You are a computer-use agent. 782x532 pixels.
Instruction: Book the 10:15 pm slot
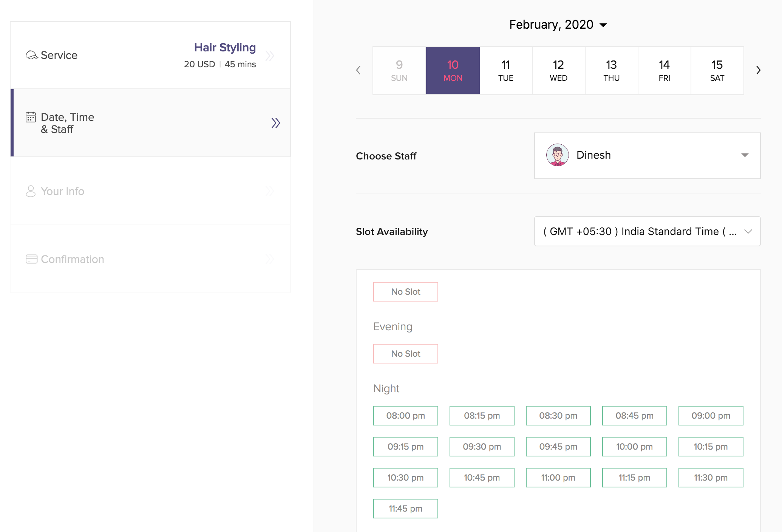point(711,447)
